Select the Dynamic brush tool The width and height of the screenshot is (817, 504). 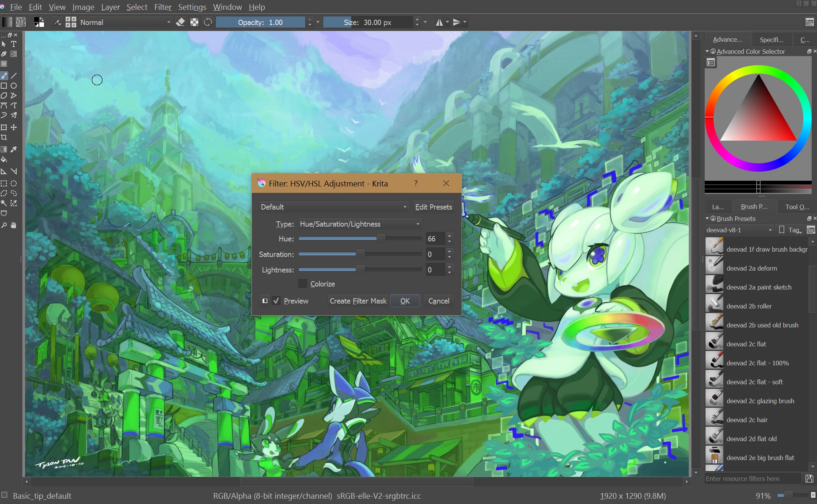coord(4,115)
